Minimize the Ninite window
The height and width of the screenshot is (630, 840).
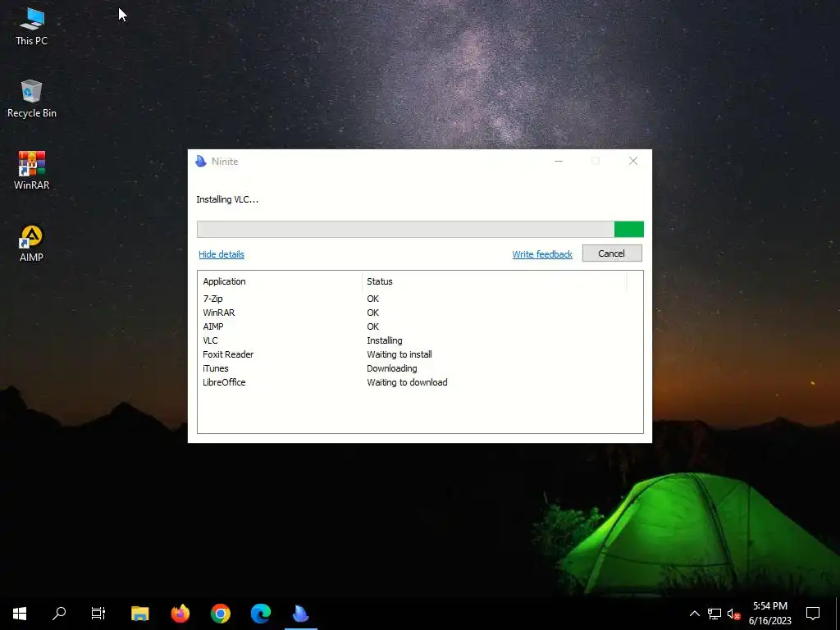(x=558, y=161)
